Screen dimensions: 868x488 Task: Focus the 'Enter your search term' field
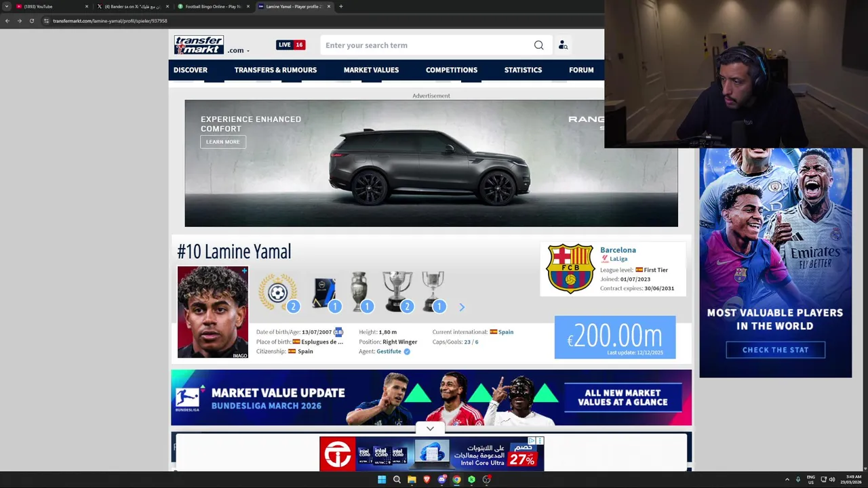point(427,45)
